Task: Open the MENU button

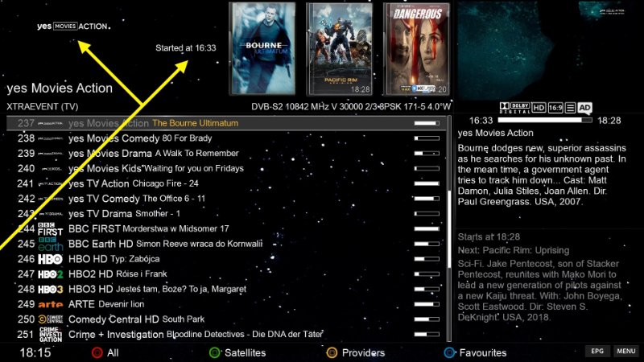Action: (626, 351)
